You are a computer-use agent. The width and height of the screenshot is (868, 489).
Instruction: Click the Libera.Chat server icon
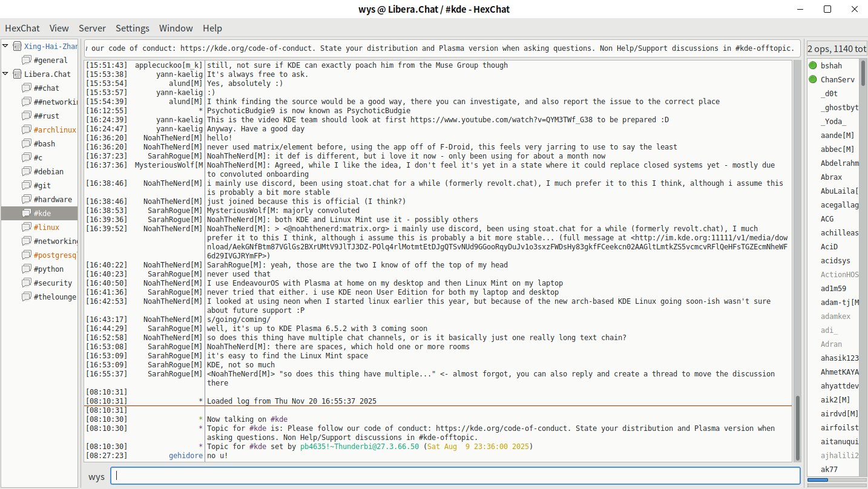pos(17,74)
